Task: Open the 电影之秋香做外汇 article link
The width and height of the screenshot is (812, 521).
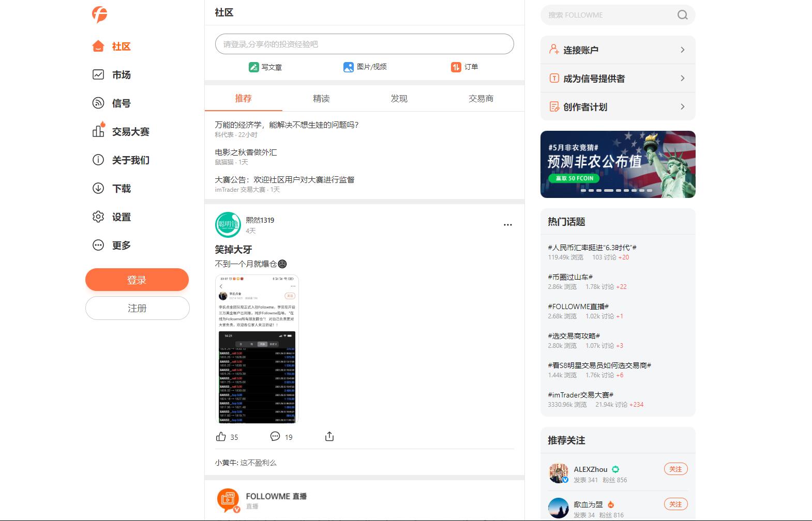Action: point(246,152)
